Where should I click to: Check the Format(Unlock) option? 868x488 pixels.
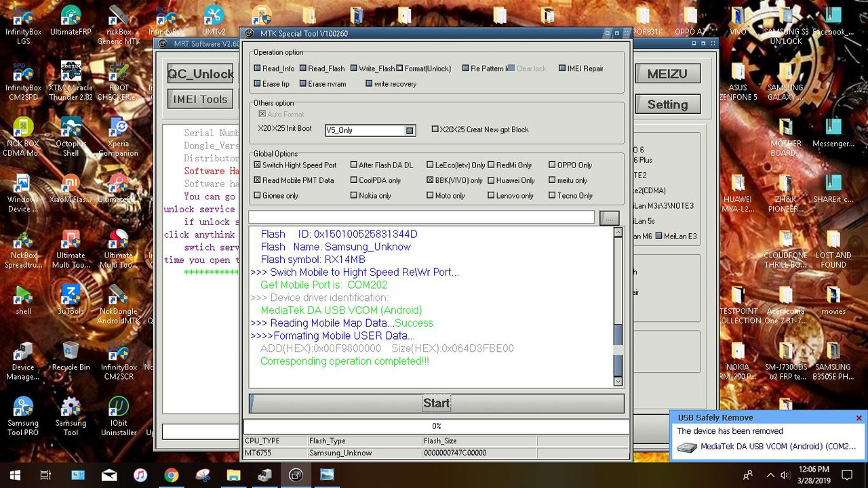(400, 68)
